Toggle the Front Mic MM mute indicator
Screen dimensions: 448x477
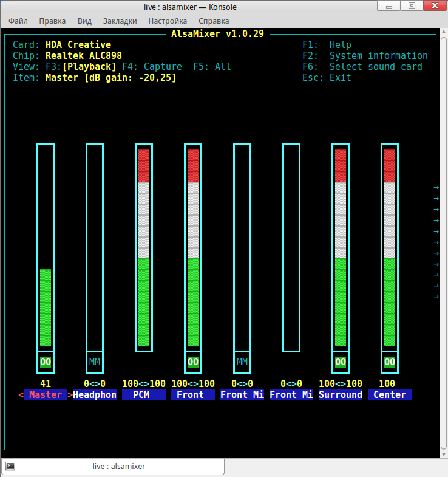242,362
